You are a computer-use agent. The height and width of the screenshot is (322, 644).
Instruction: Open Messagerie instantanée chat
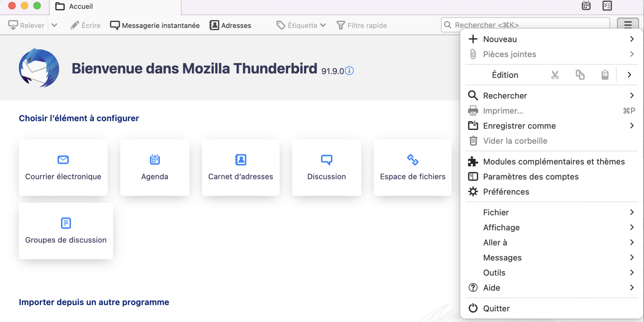[155, 25]
